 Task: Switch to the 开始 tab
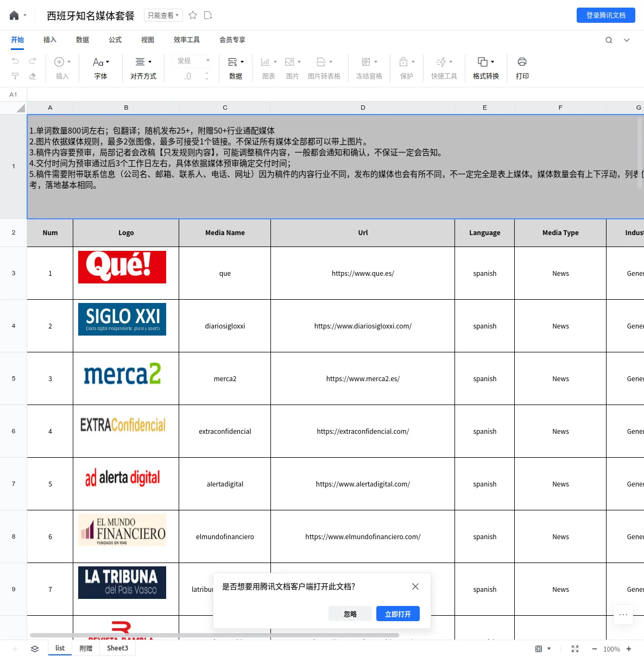pos(17,40)
